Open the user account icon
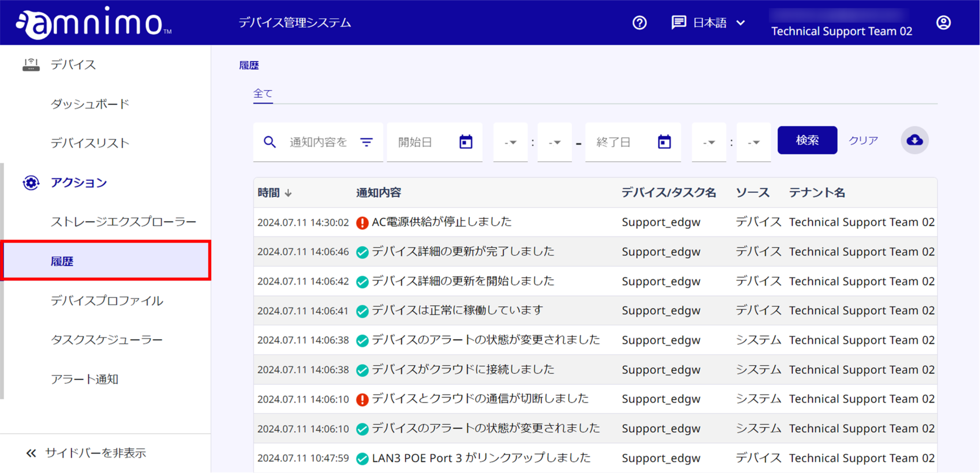Image resolution: width=980 pixels, height=473 pixels. point(943,22)
